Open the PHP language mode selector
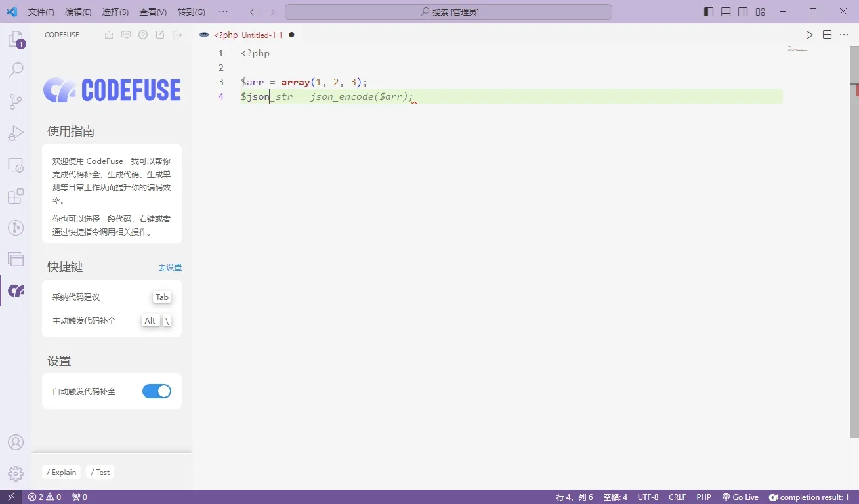Image resolution: width=859 pixels, height=504 pixels. pos(703,497)
